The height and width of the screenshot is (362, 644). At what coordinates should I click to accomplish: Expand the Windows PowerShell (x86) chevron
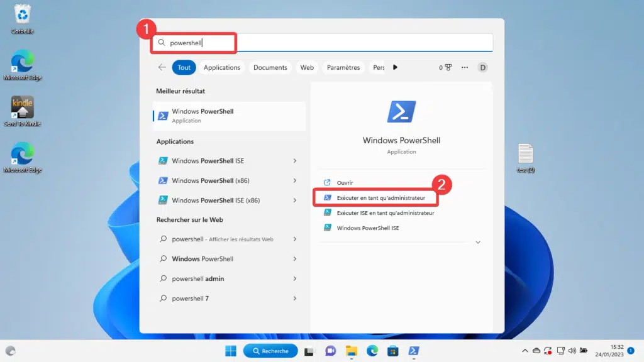[295, 180]
